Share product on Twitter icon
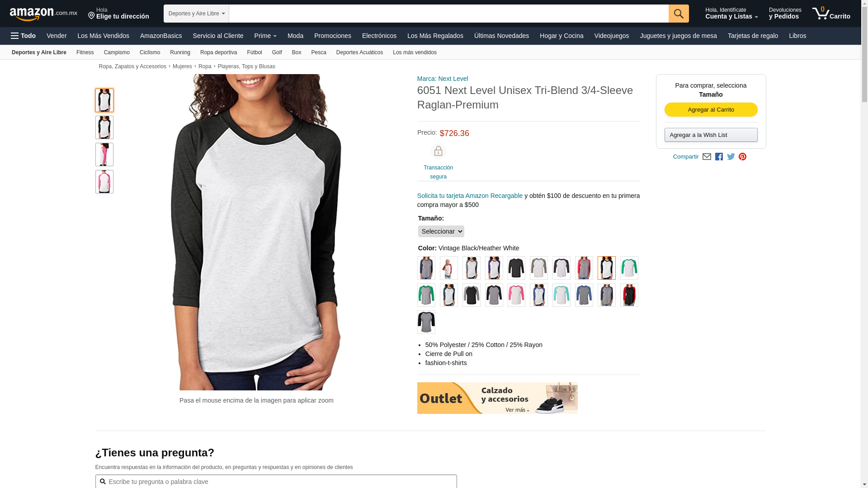The height and width of the screenshot is (488, 868). pos(731,157)
